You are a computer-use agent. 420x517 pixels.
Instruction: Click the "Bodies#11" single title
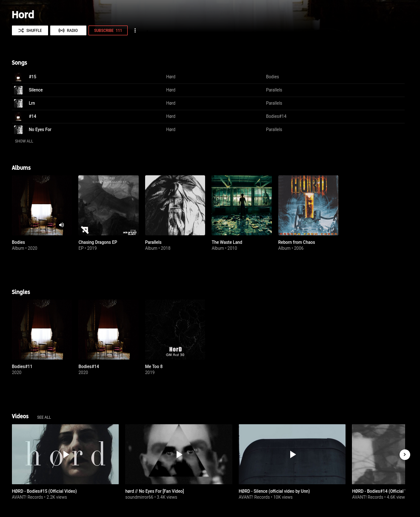[x=22, y=367]
